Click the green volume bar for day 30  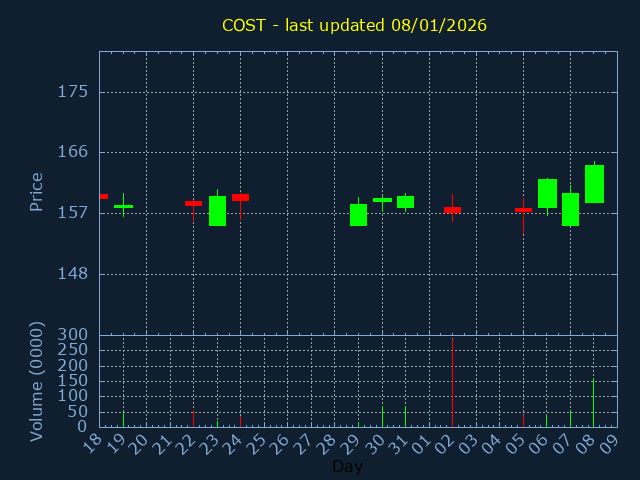[382, 416]
